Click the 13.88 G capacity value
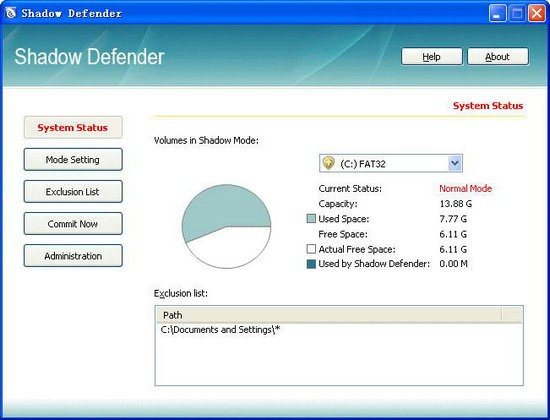 click(456, 204)
